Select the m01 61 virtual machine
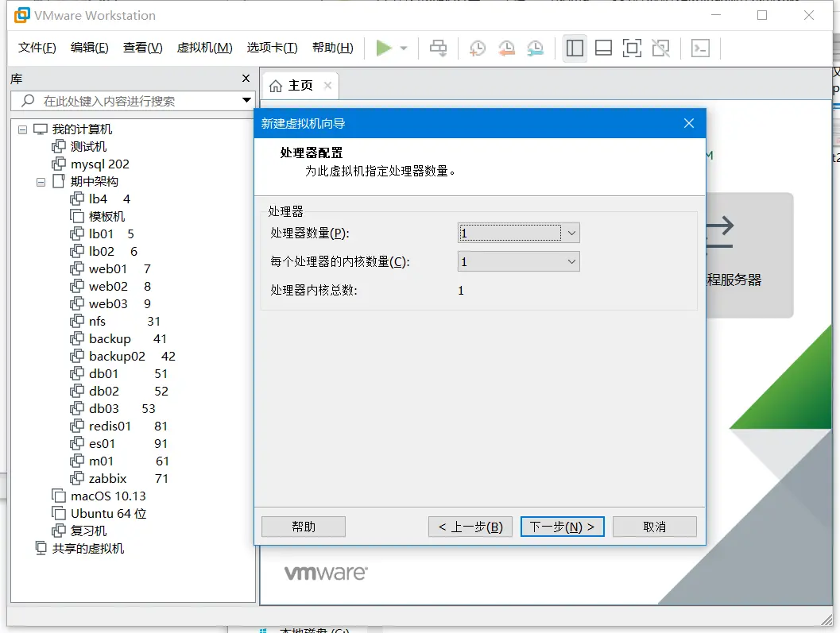 coord(119,461)
